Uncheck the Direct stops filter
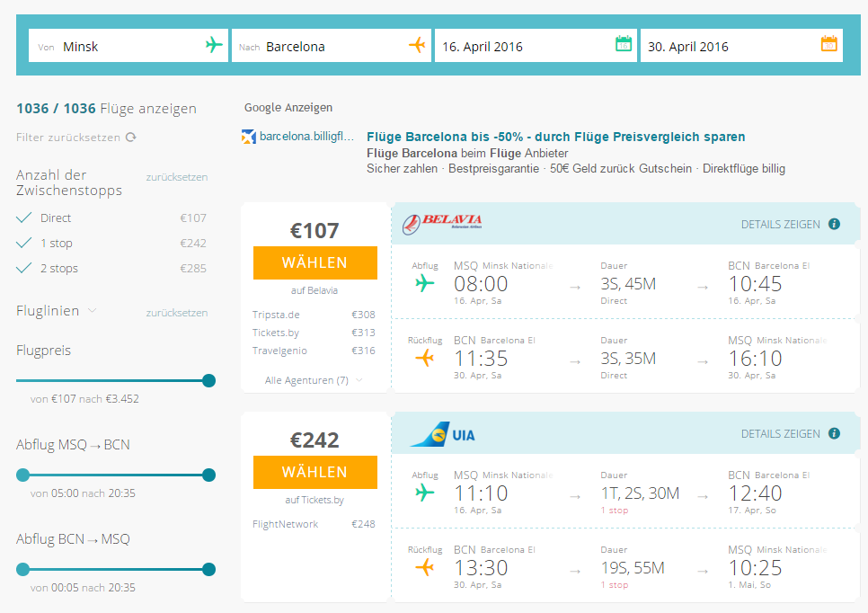This screenshot has width=868, height=613. [23, 218]
